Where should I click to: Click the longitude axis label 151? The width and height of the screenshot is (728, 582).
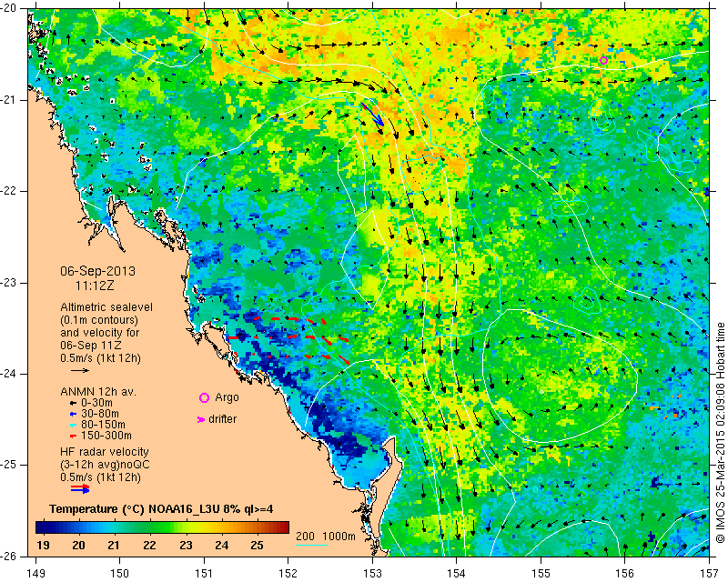click(204, 573)
